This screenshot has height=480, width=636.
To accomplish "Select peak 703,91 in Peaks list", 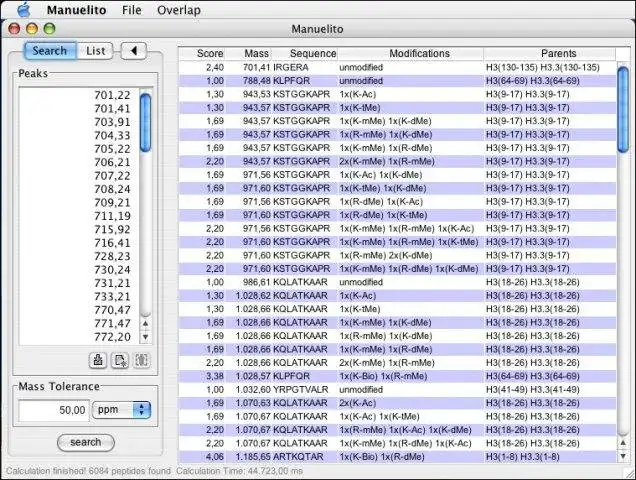I will pyautogui.click(x=112, y=122).
